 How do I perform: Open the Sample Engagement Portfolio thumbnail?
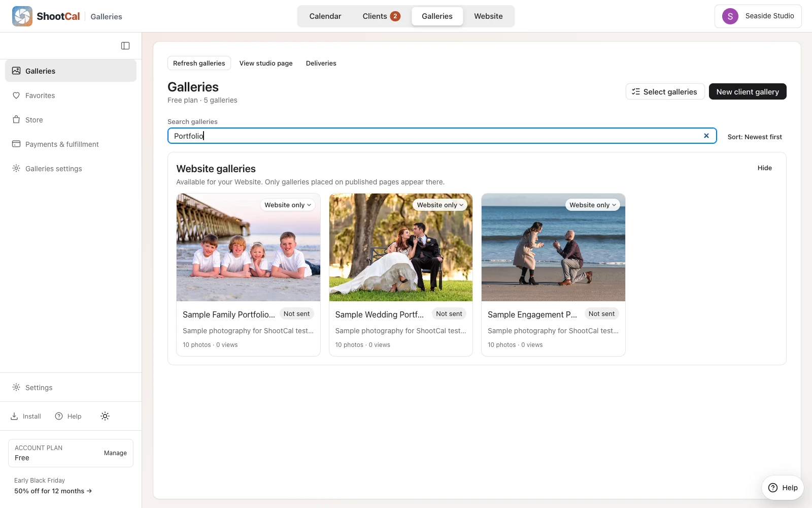553,247
